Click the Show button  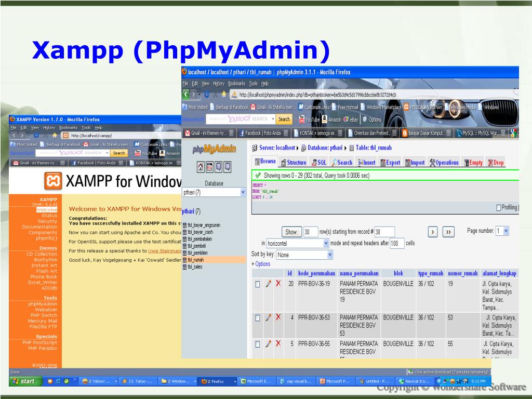point(292,232)
